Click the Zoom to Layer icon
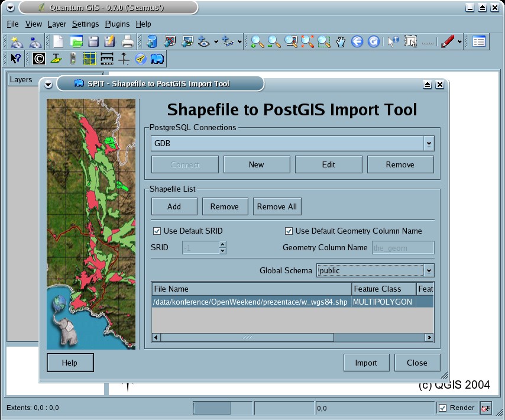 (324, 41)
